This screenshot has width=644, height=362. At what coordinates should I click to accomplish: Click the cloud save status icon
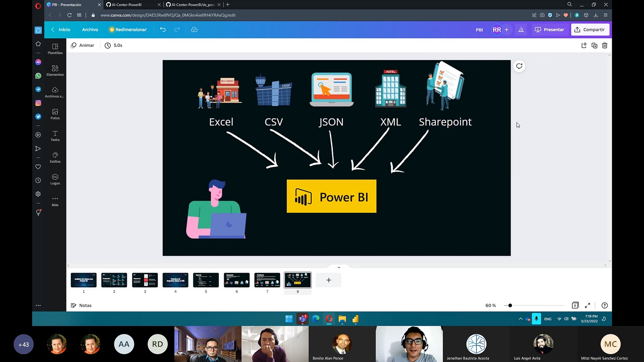[x=194, y=30]
